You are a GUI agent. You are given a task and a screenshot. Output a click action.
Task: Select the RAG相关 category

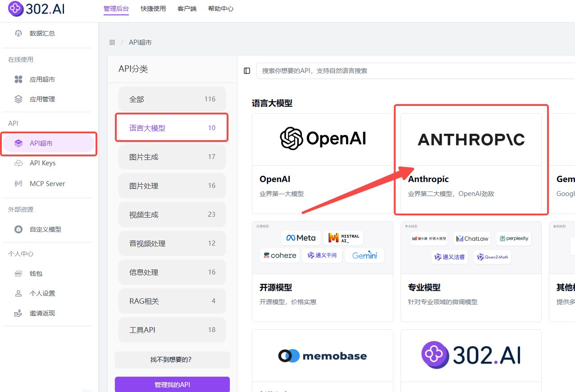pyautogui.click(x=172, y=301)
